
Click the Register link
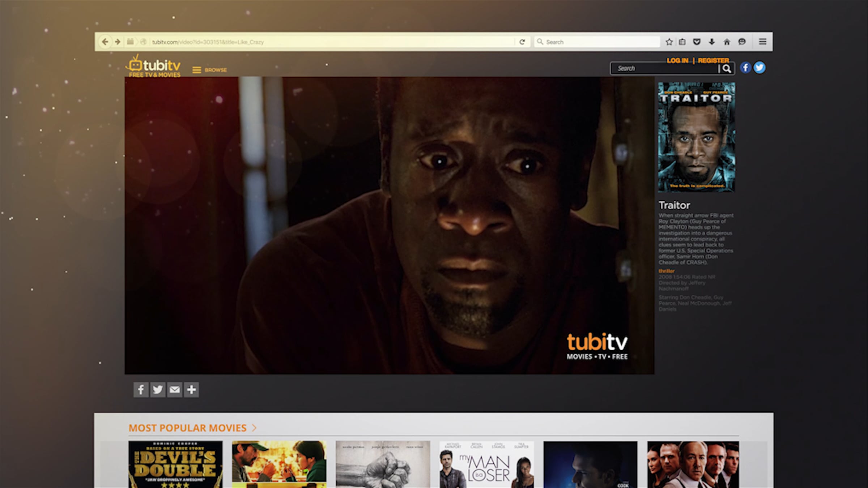tap(713, 60)
